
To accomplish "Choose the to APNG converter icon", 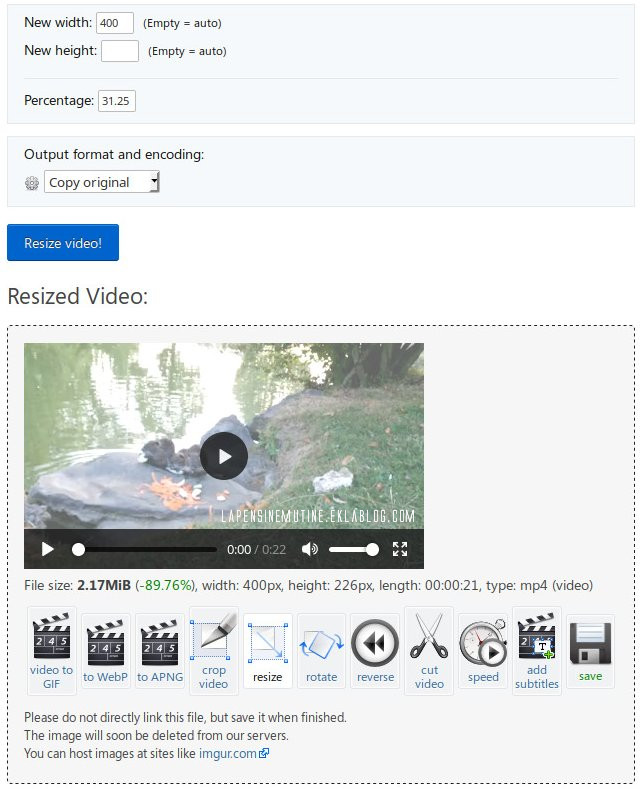I will pyautogui.click(x=160, y=652).
